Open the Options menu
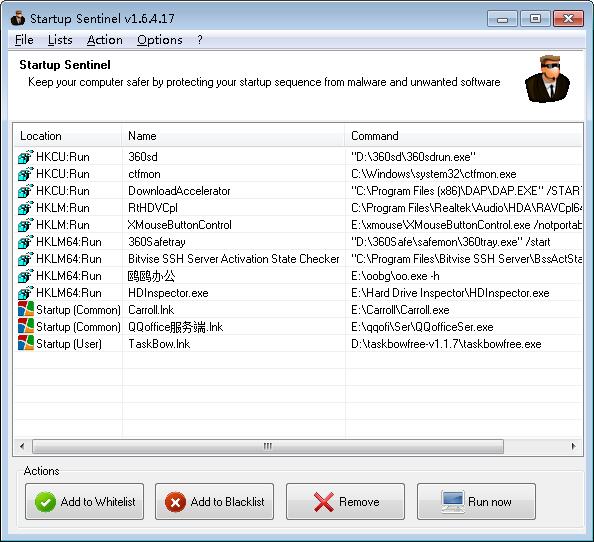 (159, 40)
